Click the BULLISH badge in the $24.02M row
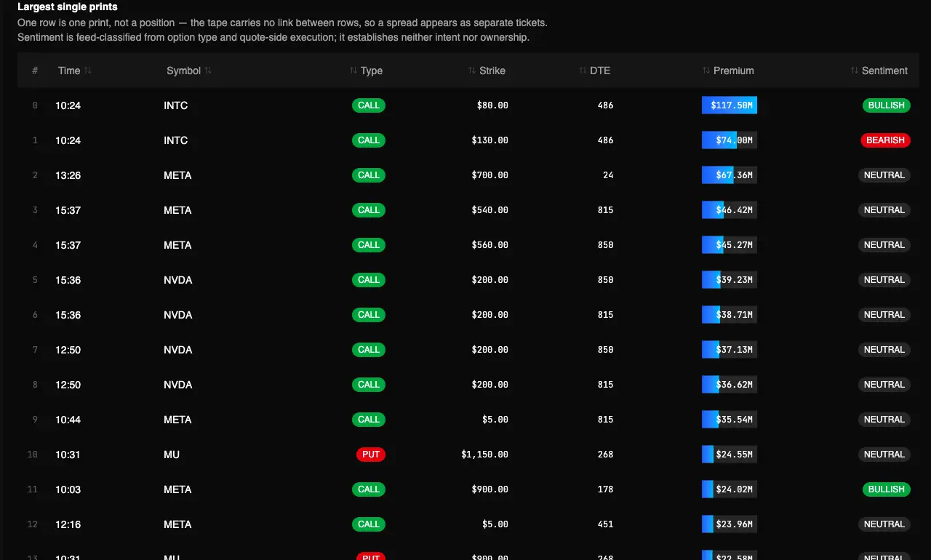This screenshot has height=560, width=931. (x=887, y=489)
